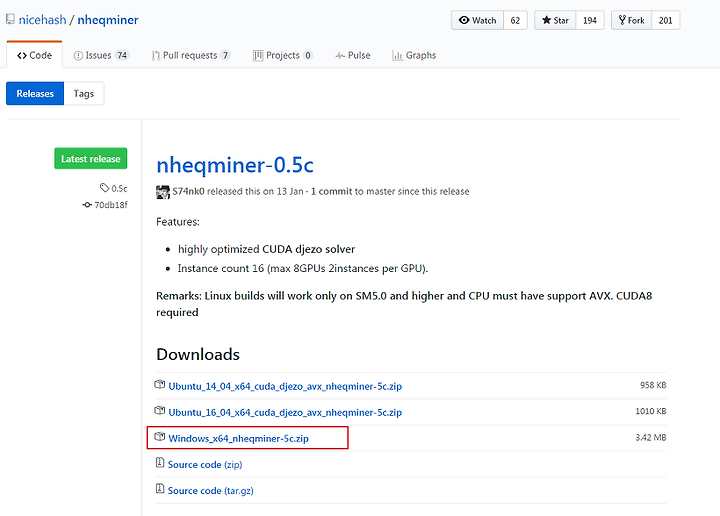720x516 pixels.
Task: Select the Releases button
Action: point(35,94)
